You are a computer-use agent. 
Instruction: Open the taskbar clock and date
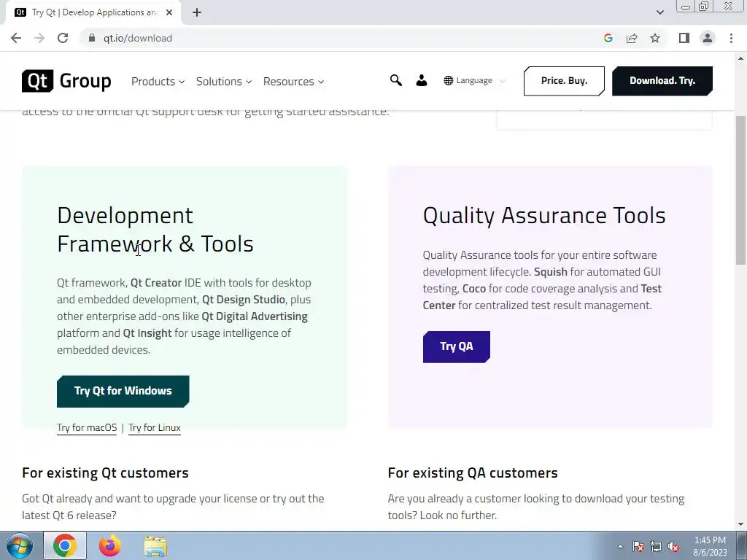pos(710,546)
